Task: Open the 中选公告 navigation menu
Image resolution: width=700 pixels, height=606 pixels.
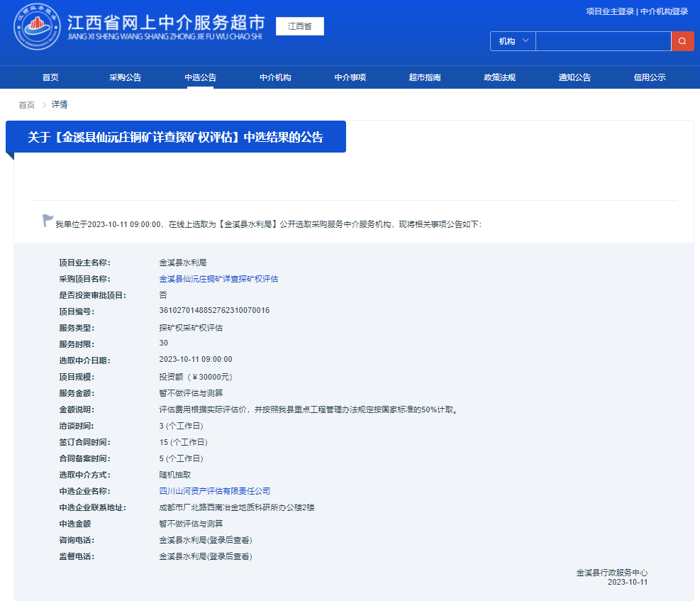Action: click(200, 77)
